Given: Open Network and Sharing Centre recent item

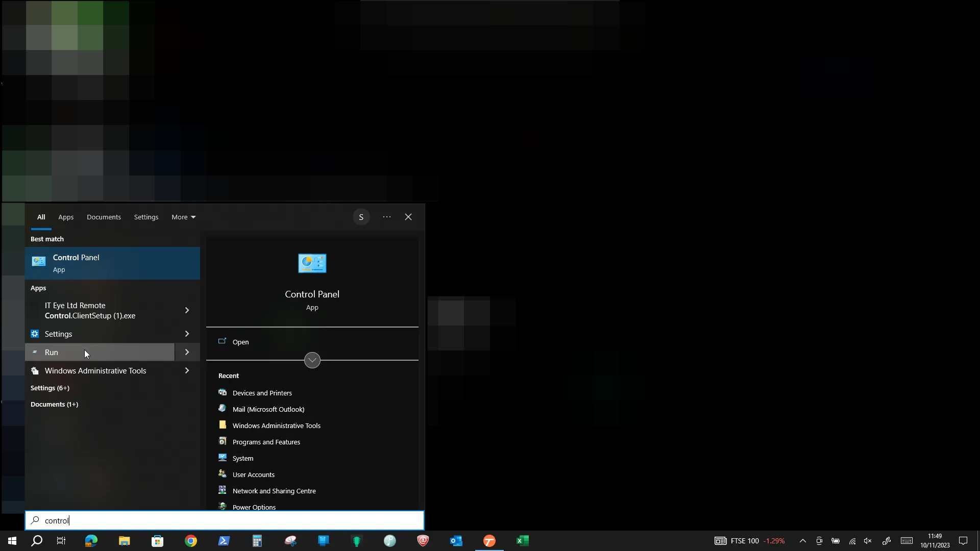Looking at the screenshot, I should point(274,491).
